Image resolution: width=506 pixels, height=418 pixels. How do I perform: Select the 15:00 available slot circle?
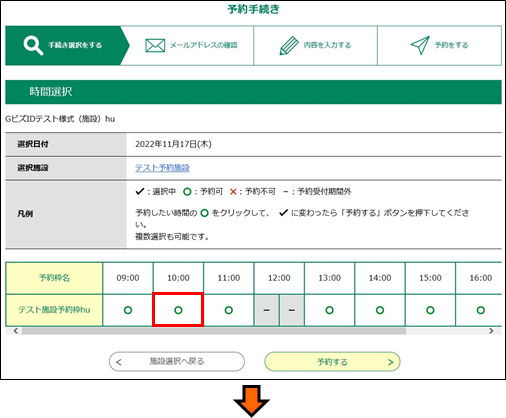pyautogui.click(x=430, y=310)
